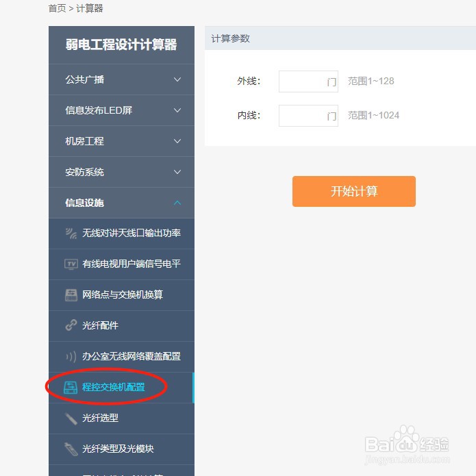Open the 机房工程 menu section
Image resolution: width=476 pixels, height=476 pixels.
(x=121, y=141)
